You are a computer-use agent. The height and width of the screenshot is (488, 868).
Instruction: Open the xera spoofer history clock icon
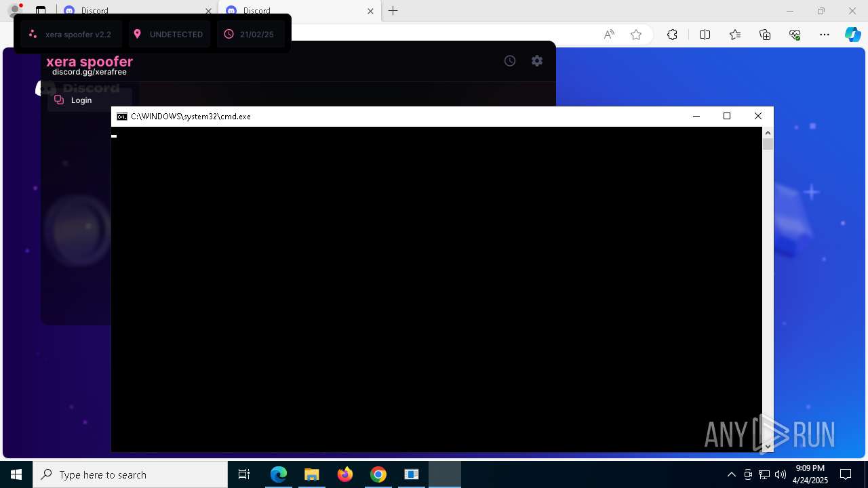click(x=510, y=61)
